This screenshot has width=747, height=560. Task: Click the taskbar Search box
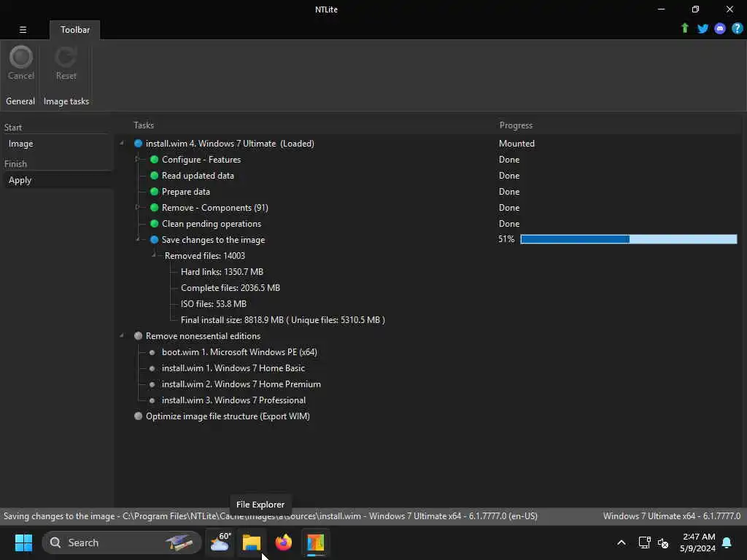point(122,542)
